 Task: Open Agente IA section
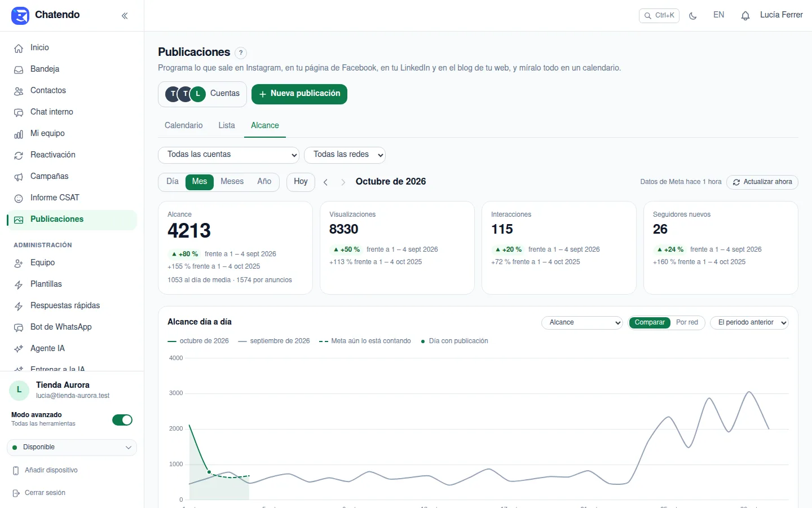pyautogui.click(x=72, y=349)
